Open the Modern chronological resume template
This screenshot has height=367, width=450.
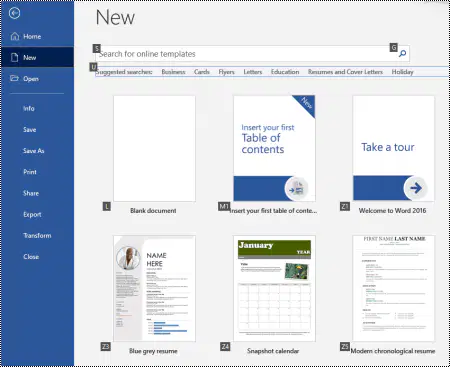click(394, 289)
